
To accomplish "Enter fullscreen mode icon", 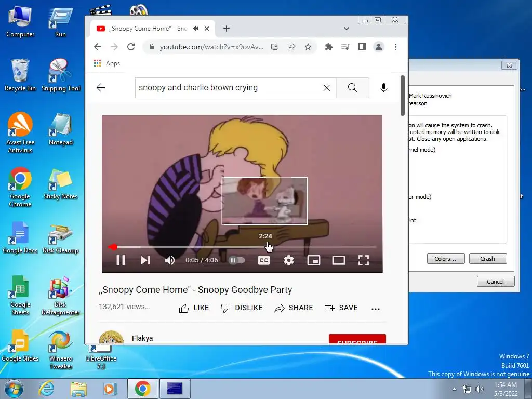I will [363, 260].
